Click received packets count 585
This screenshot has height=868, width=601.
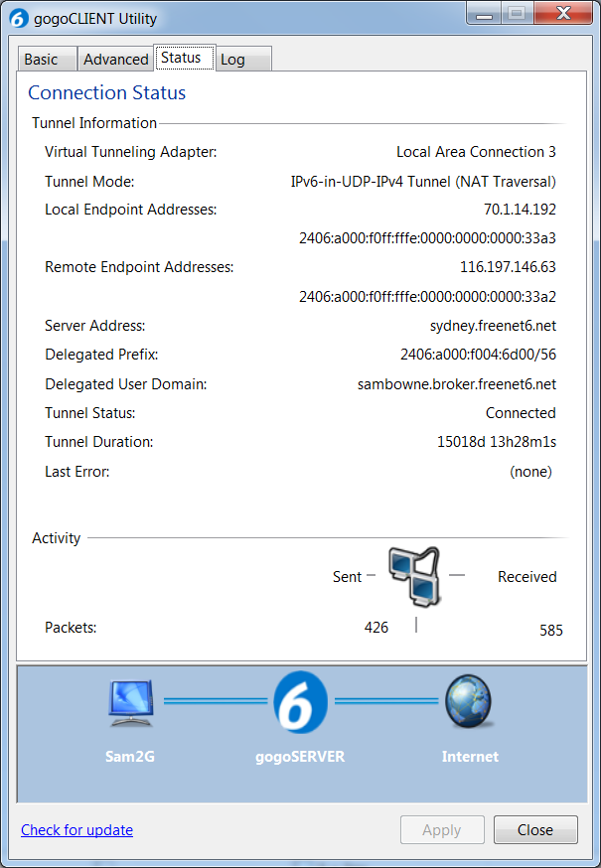click(x=551, y=630)
